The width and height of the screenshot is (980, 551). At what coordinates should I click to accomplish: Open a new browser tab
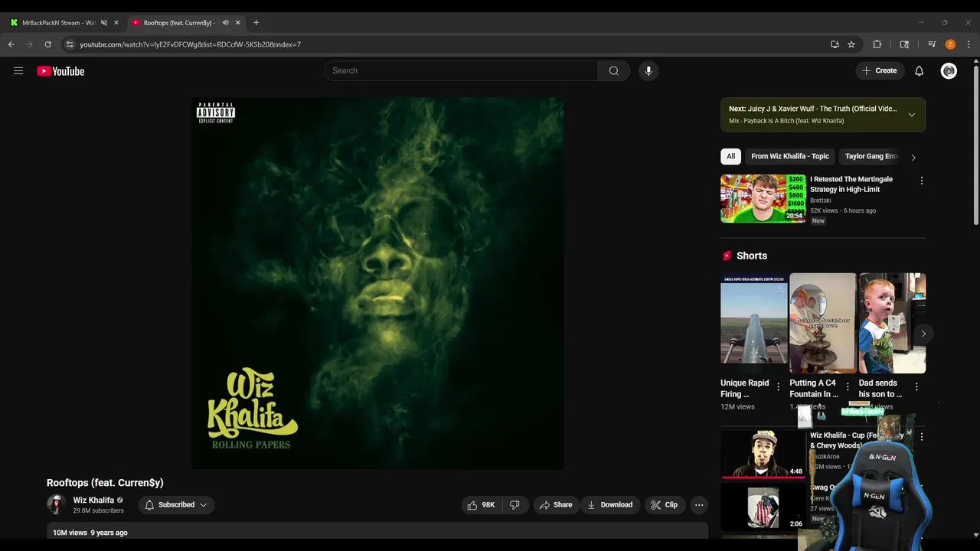[x=256, y=22]
